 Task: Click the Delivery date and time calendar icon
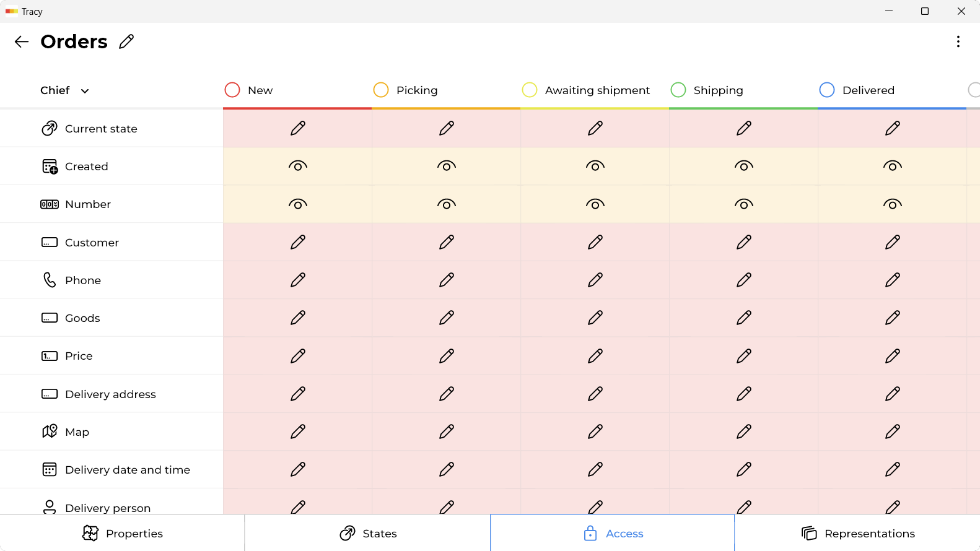pos(50,469)
